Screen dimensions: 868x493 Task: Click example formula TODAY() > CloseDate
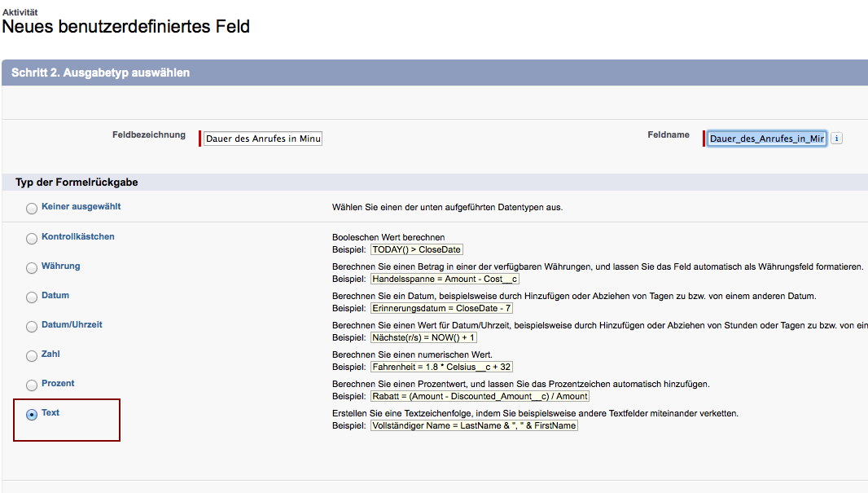416,250
